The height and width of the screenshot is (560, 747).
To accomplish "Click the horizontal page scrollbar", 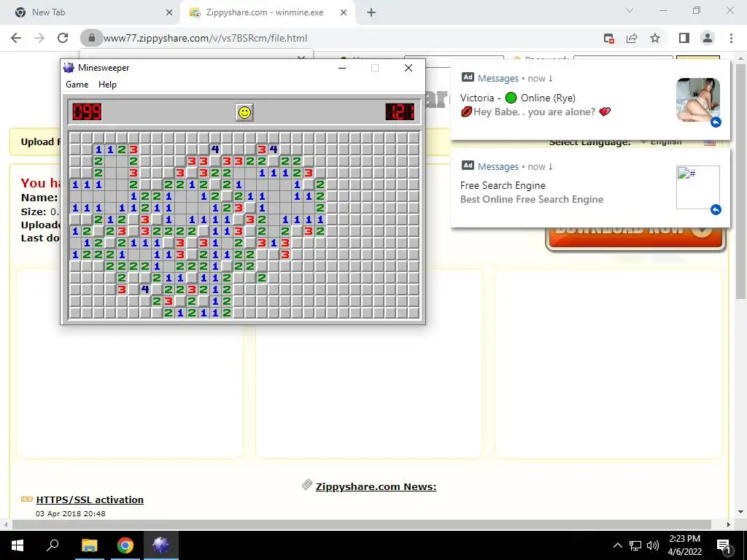I will click(362, 524).
